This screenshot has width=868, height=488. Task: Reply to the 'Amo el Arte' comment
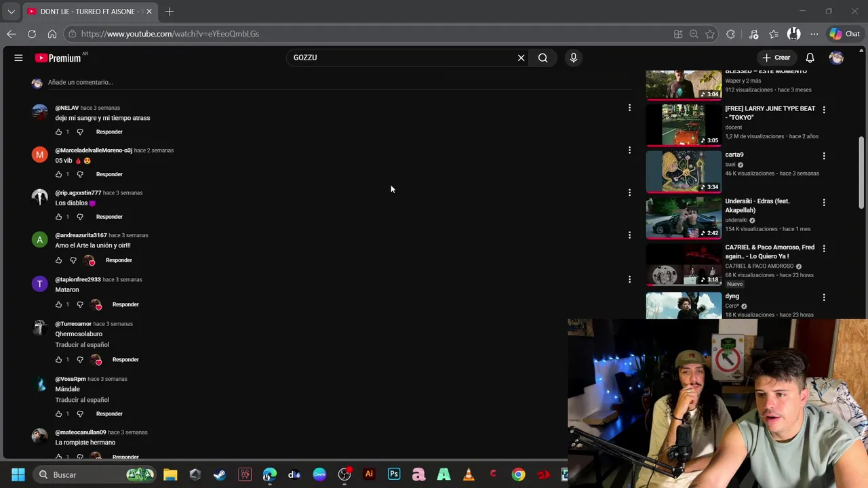119,260
